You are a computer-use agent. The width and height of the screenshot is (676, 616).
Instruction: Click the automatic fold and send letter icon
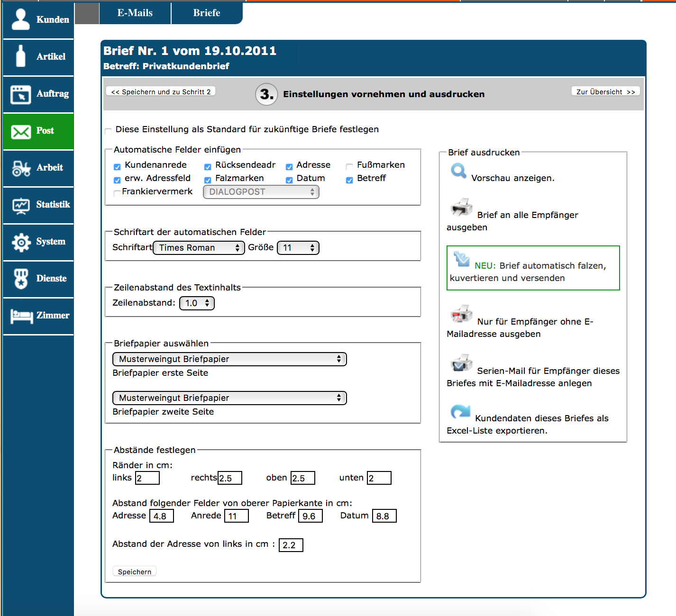(461, 259)
